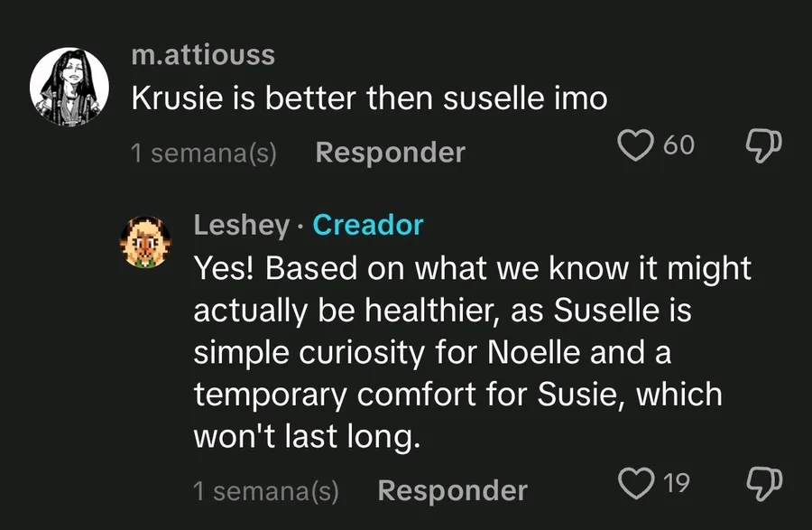Click the reply line 'simple curiosity for Noelle'
812x530 pixels.
click(x=432, y=353)
